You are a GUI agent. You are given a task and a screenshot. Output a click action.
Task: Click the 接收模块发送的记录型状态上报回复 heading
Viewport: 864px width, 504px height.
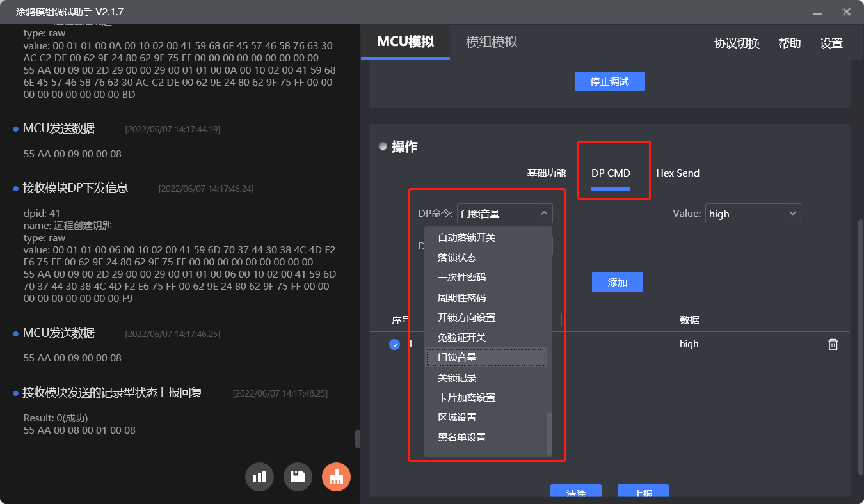tap(113, 393)
